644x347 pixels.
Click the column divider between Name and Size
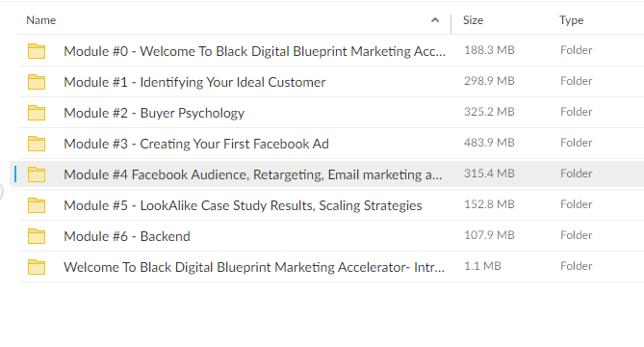point(451,24)
